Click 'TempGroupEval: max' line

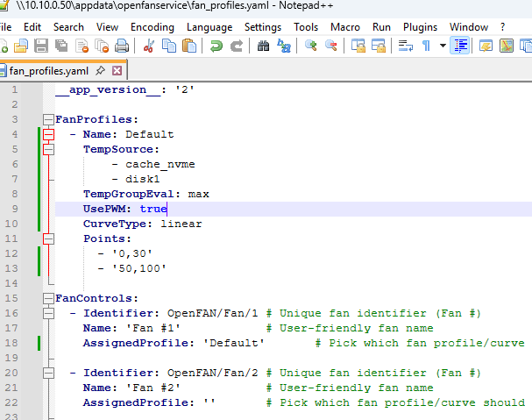(x=146, y=194)
